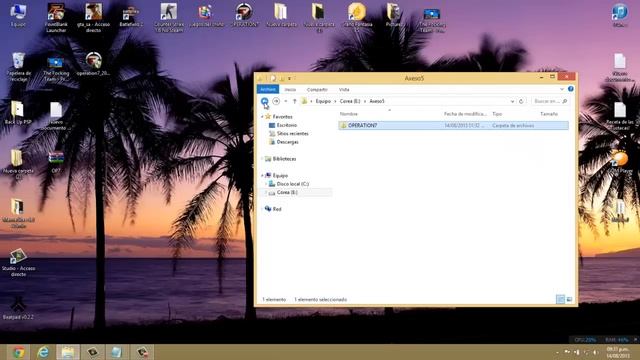640x360 pixels.
Task: Click New Folder icon in Quick Access Toolbar
Action: [x=282, y=78]
